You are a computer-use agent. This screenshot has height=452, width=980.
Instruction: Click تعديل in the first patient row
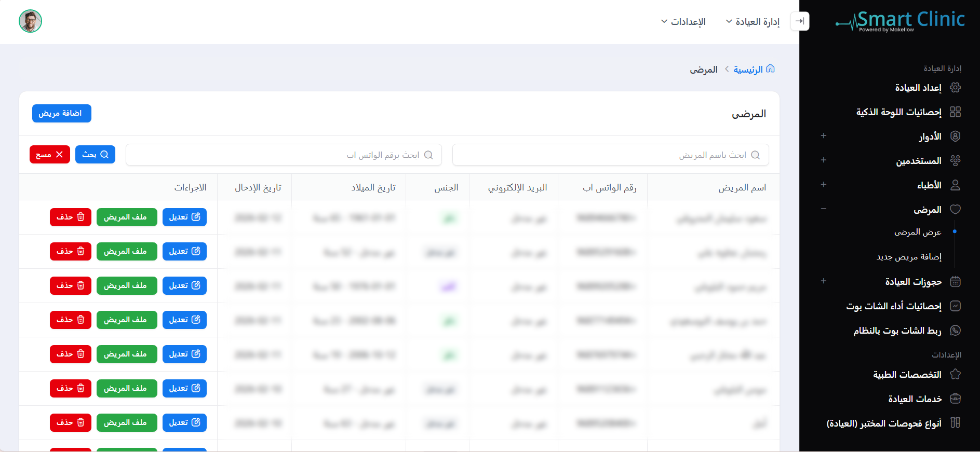pyautogui.click(x=184, y=217)
